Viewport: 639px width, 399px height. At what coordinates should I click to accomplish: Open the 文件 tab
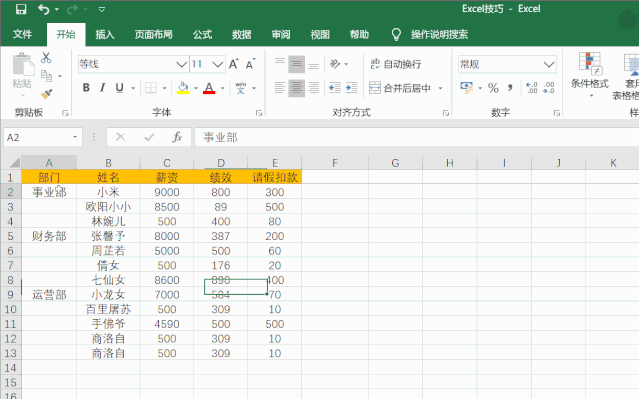(x=22, y=34)
